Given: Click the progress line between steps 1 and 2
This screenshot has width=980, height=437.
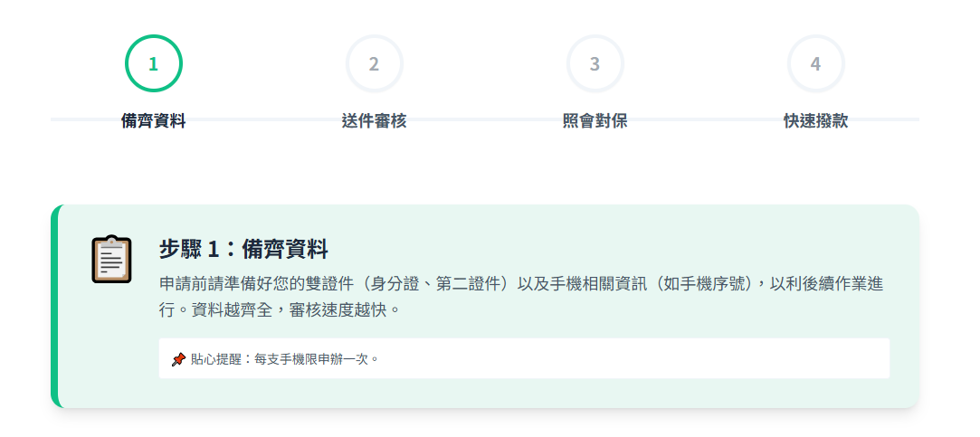Looking at the screenshot, I should click(x=264, y=119).
